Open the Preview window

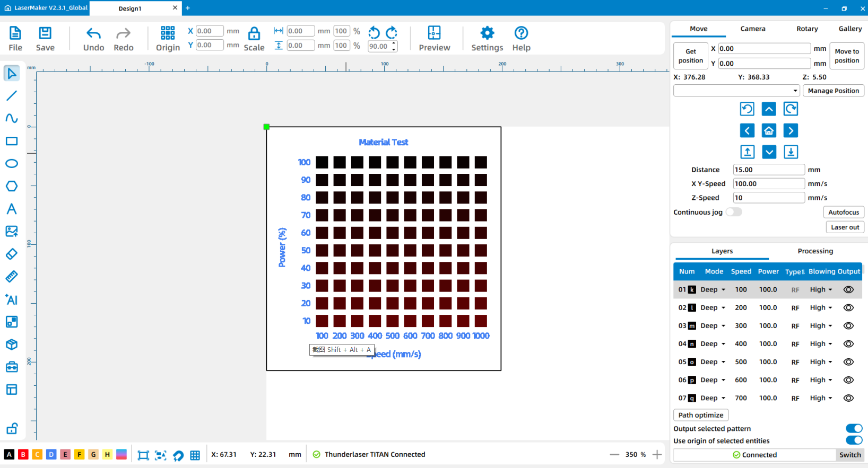point(434,39)
